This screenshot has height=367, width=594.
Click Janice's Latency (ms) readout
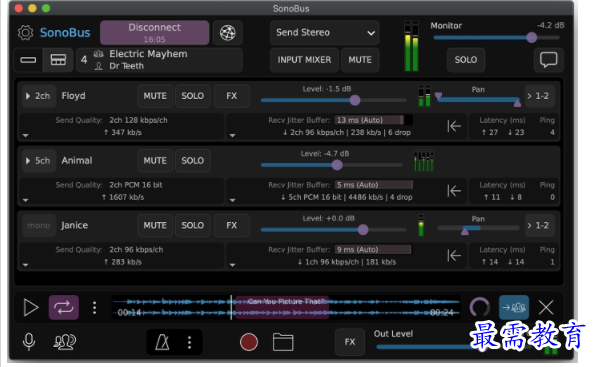(x=503, y=256)
